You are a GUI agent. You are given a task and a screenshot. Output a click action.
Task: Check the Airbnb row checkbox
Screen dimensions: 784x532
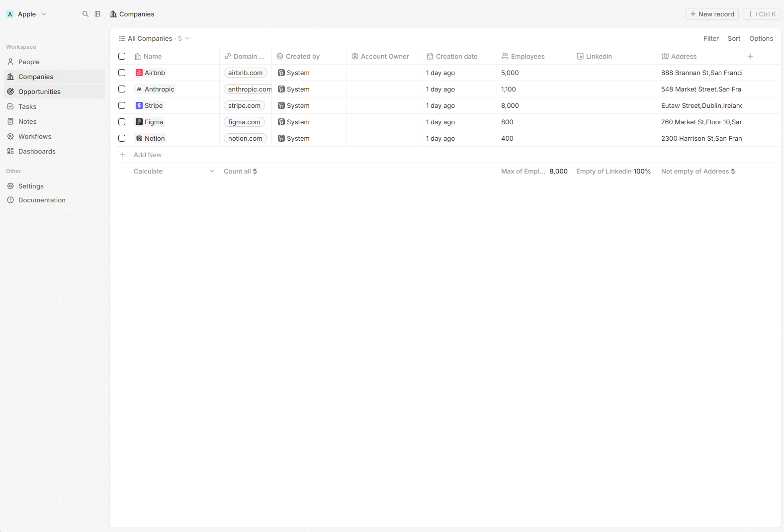[x=122, y=73]
